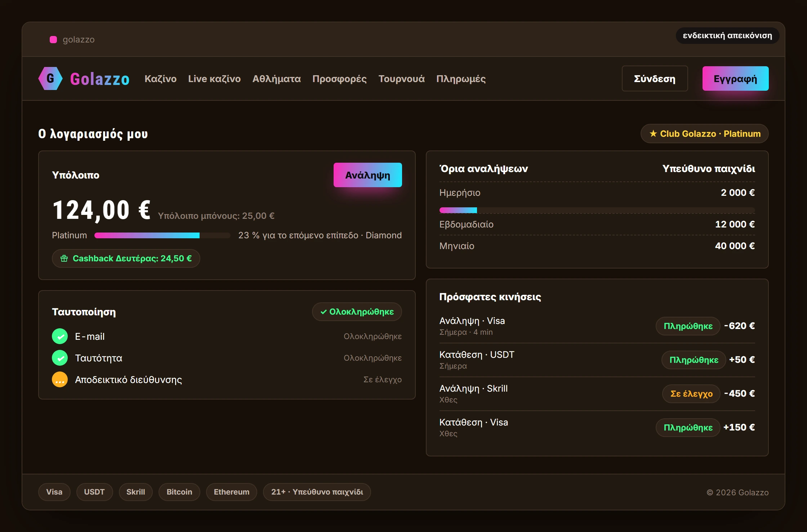Open the Πληρωμές navigation item
The image size is (807, 532).
461,79
